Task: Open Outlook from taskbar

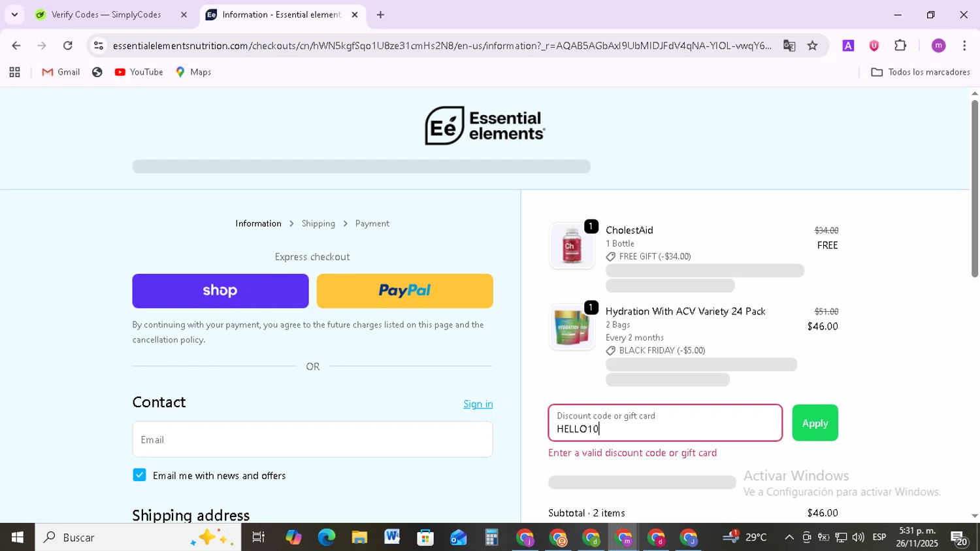Action: tap(458, 537)
